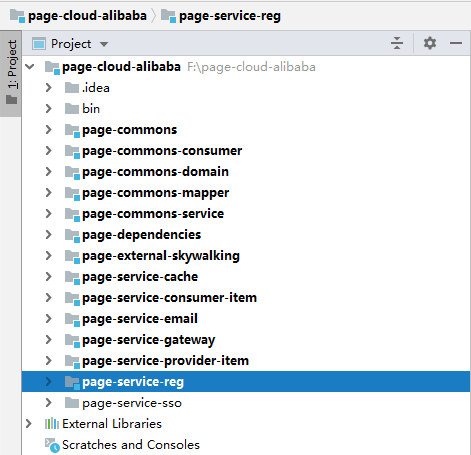Expand the page-service-reg module chevron
The width and height of the screenshot is (471, 455).
click(49, 382)
